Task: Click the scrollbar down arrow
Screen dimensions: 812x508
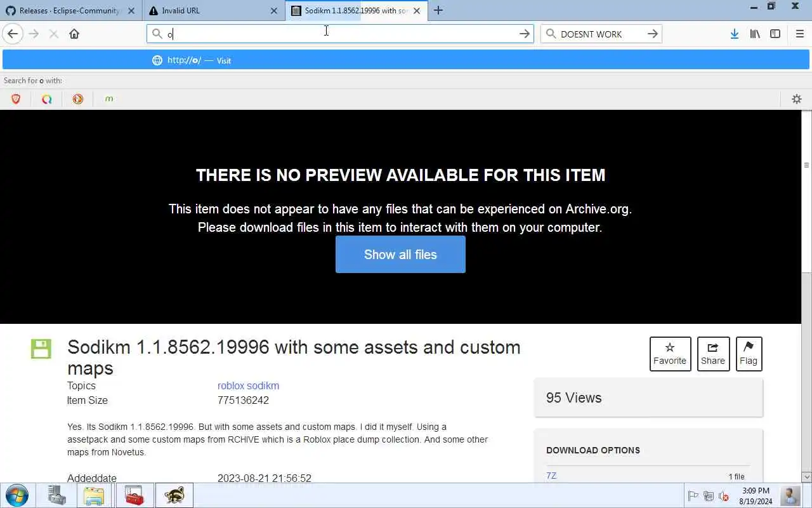Action: (x=806, y=477)
